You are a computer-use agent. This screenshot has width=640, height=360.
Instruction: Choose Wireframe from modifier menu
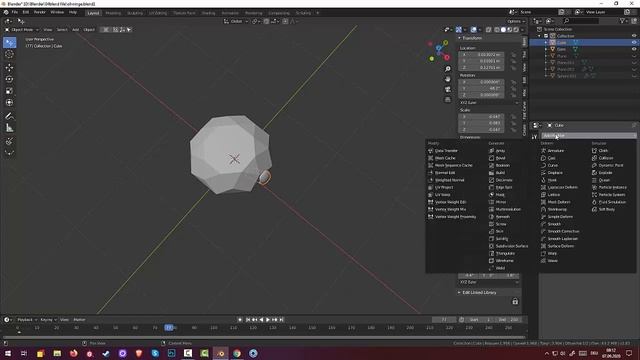(504, 261)
